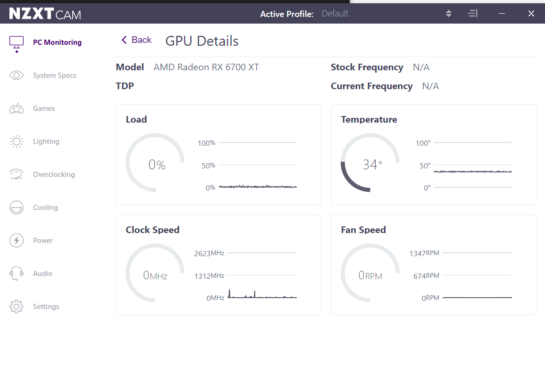The image size is (545, 392).
Task: Click the AMD Radeon RX 6700 XT model text
Action: pyautogui.click(x=206, y=67)
